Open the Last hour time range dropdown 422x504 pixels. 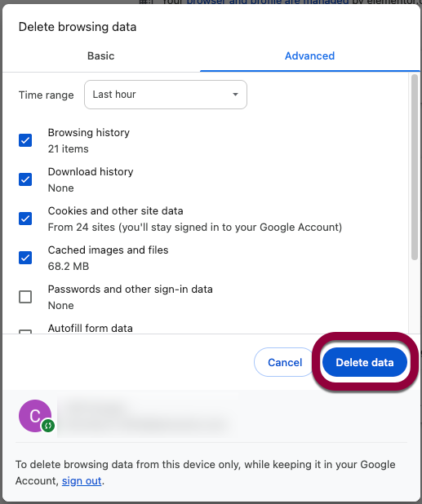pyautogui.click(x=166, y=95)
